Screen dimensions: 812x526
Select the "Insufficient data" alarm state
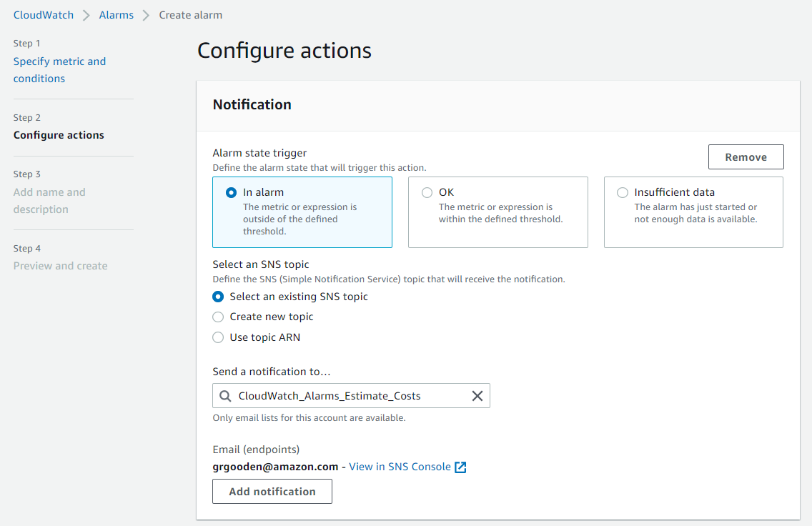tap(622, 192)
